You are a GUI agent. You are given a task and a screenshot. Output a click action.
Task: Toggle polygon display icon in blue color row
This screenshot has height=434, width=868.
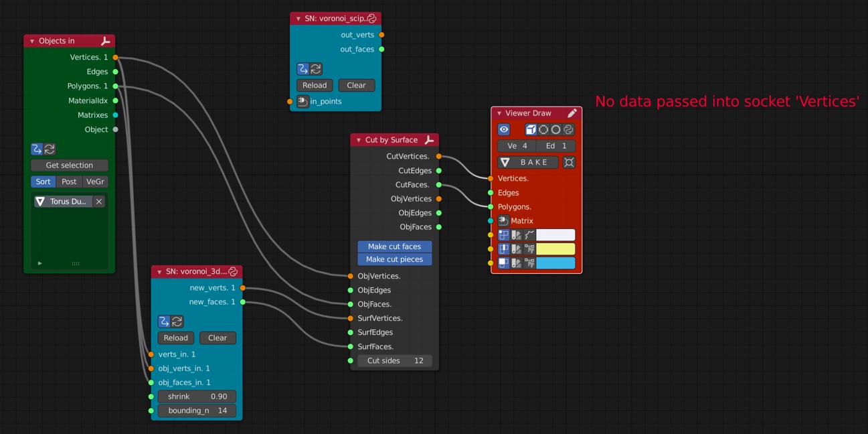point(504,263)
